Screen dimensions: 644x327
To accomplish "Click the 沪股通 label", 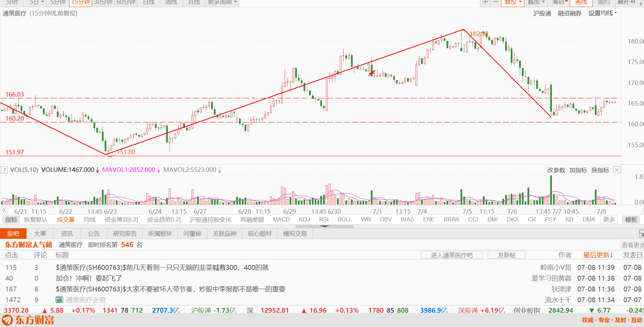I will tap(542, 13).
